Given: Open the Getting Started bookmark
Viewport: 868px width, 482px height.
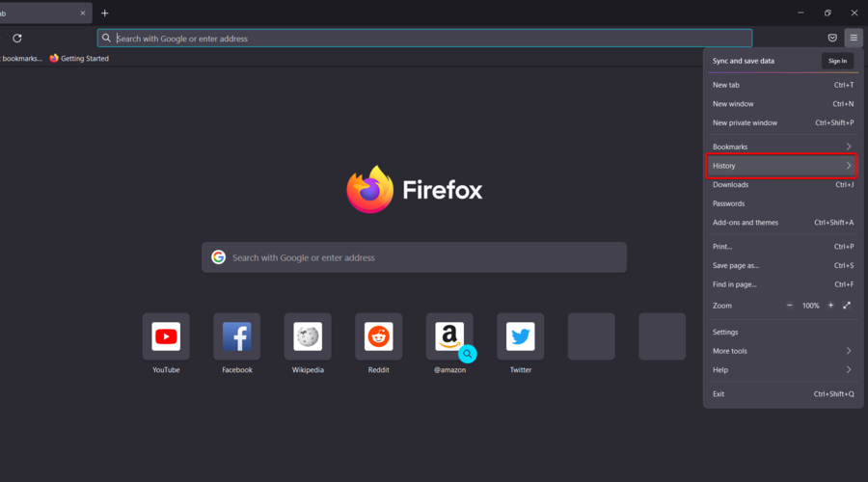Looking at the screenshot, I should point(79,58).
